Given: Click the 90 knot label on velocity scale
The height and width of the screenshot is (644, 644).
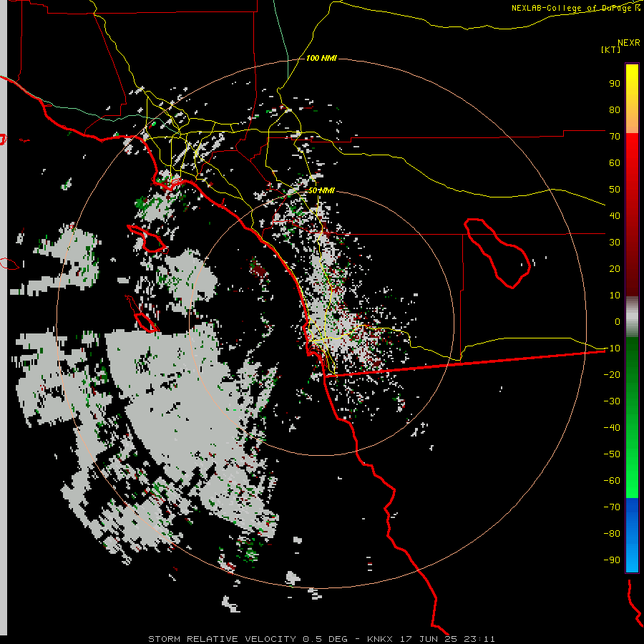Looking at the screenshot, I should 615,84.
